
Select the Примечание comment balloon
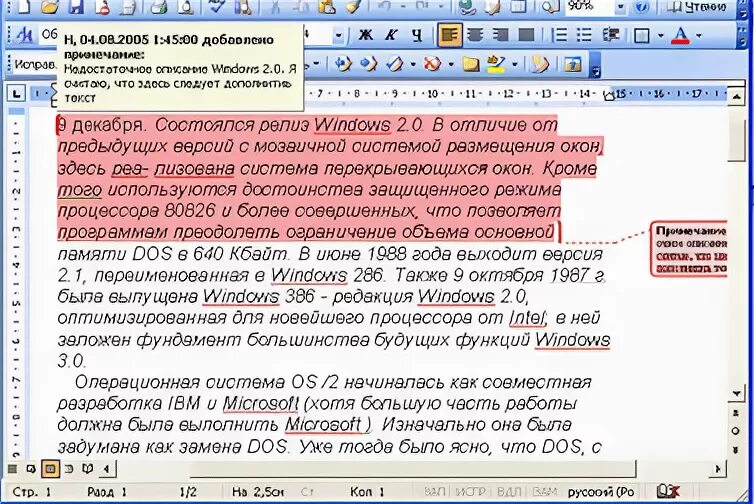coord(689,249)
